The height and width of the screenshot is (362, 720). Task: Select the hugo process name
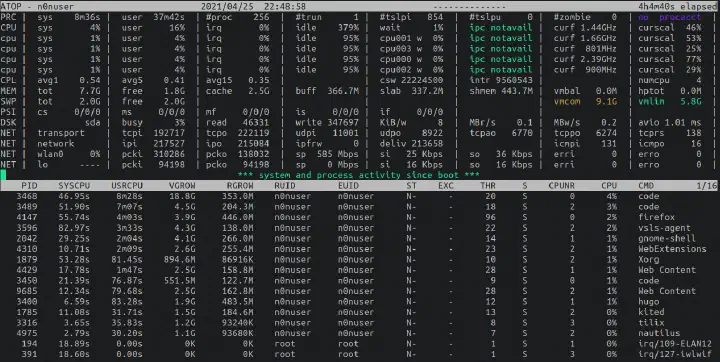[648, 302]
